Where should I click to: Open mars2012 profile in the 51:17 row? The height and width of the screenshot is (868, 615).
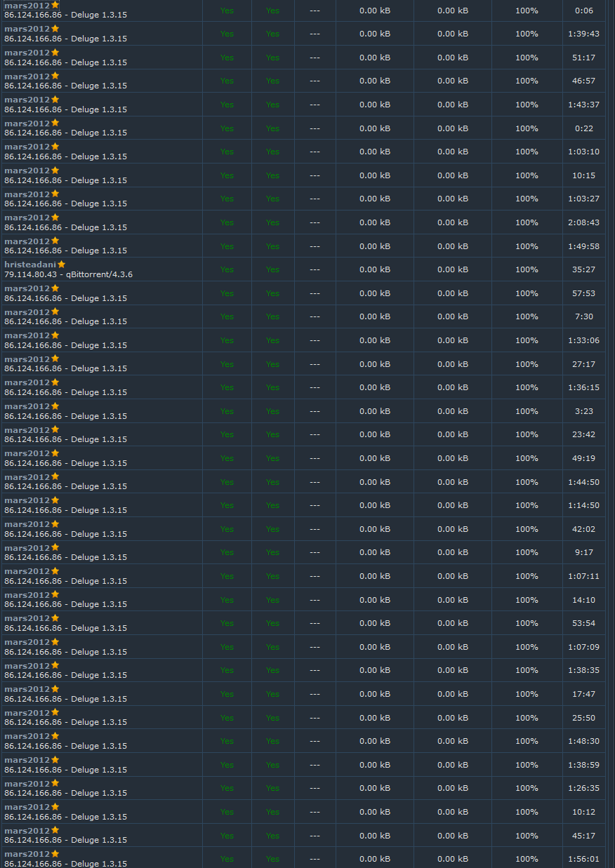[x=27, y=53]
